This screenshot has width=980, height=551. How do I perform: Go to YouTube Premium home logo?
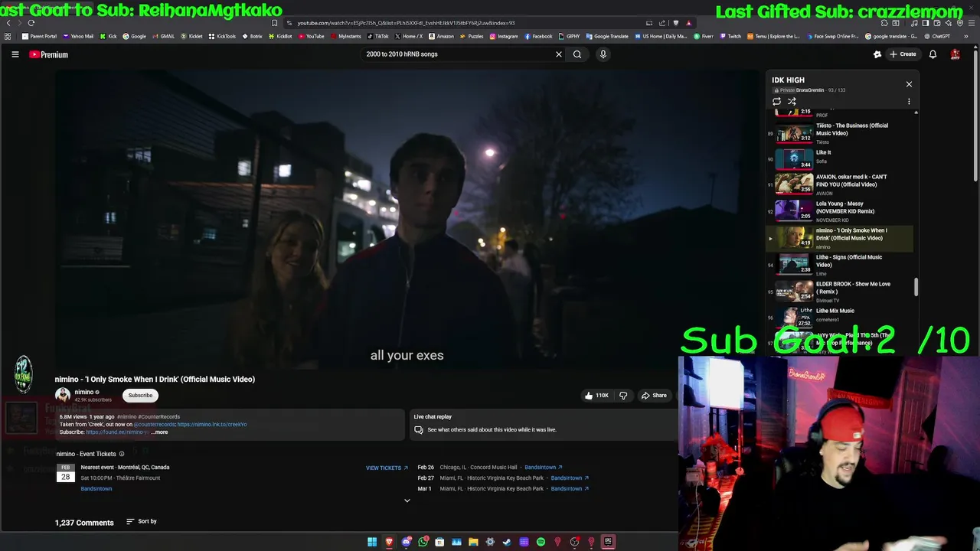[x=48, y=54]
